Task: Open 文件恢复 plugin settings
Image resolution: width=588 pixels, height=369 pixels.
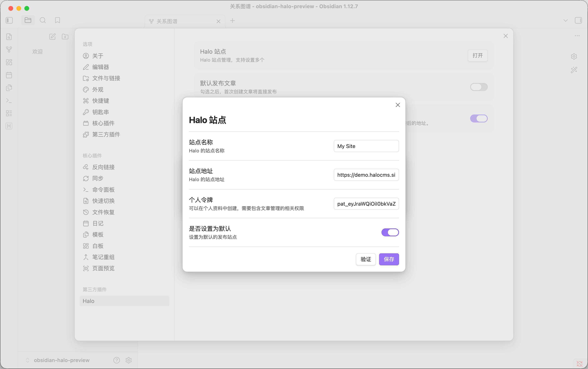Action: [x=124, y=212]
